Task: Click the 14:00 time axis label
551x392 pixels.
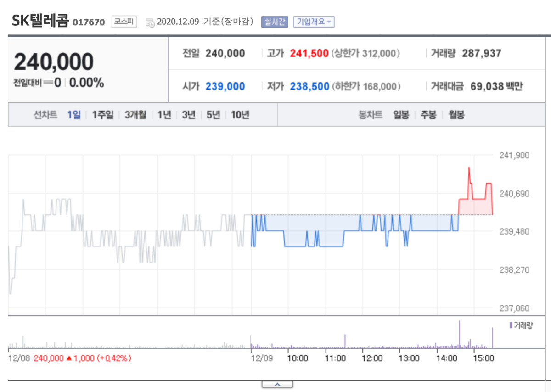Action: 446,358
